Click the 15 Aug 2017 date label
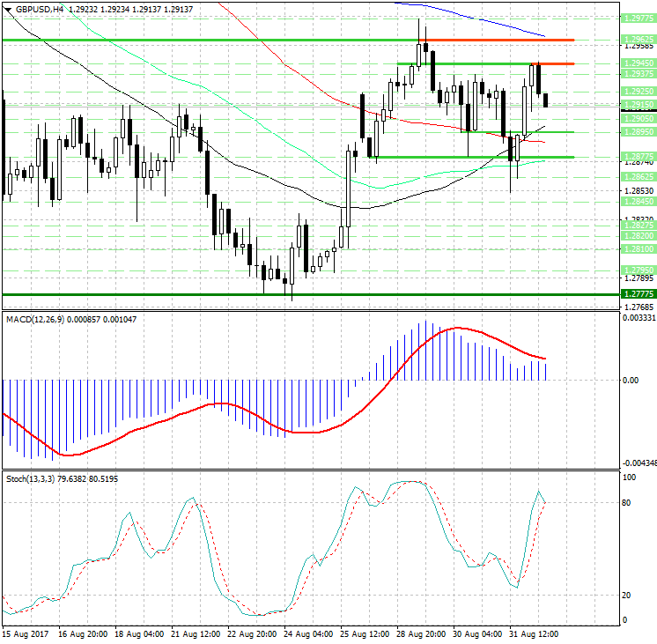This screenshot has height=644, width=657. point(26,634)
